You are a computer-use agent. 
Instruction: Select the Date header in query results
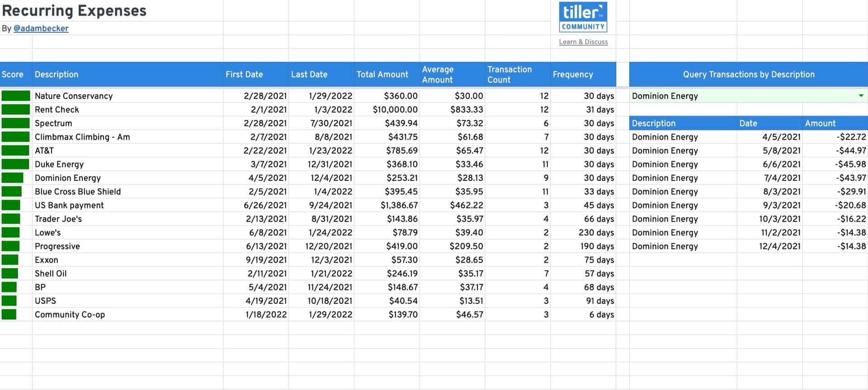click(x=748, y=123)
